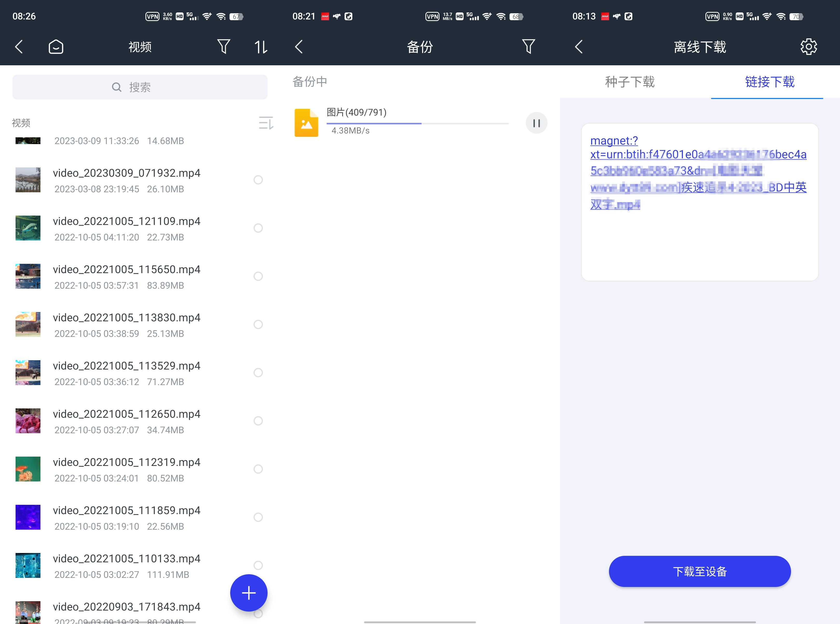Screen dimensions: 840x624
Task: Select video_20221005_121109.mp4 with its selection circle
Action: click(258, 228)
